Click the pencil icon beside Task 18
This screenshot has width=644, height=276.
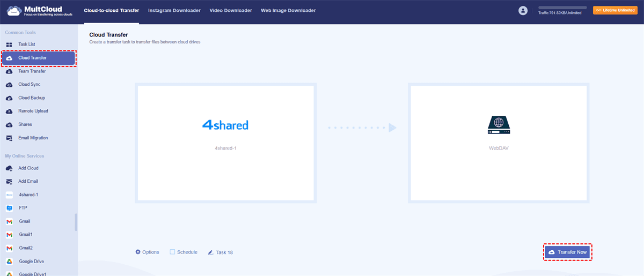tap(210, 252)
